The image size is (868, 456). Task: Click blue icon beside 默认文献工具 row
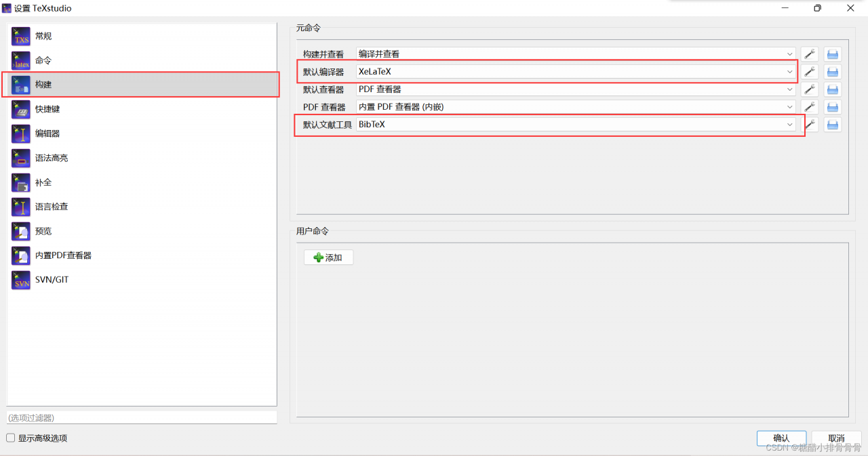pyautogui.click(x=833, y=125)
